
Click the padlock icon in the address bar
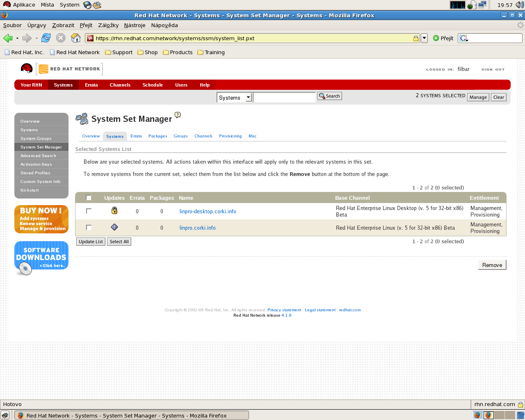(415, 38)
